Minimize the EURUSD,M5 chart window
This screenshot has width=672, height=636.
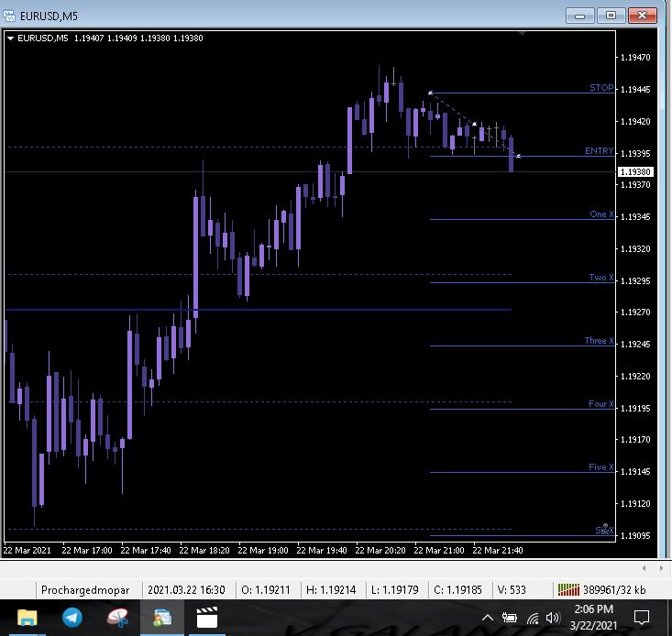[579, 16]
